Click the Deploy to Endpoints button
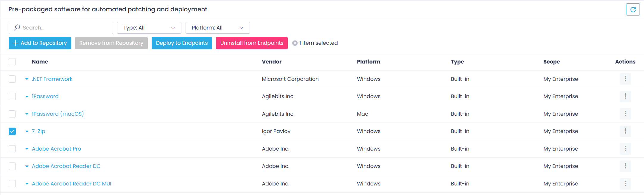 pyautogui.click(x=182, y=43)
